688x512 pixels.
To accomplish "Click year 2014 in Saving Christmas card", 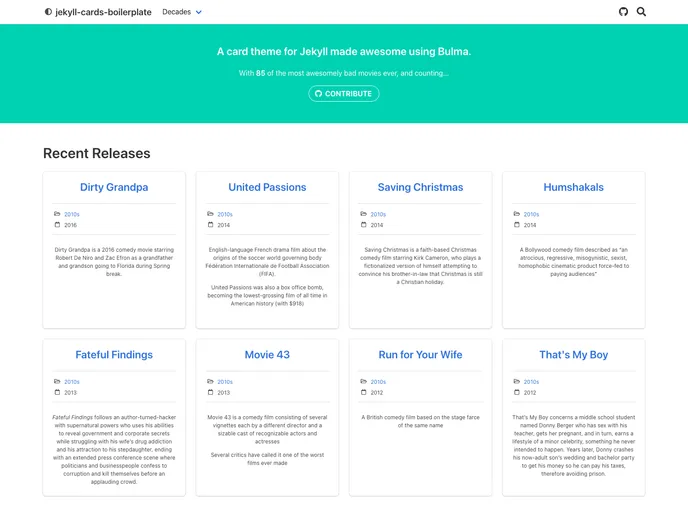I will [x=377, y=225].
